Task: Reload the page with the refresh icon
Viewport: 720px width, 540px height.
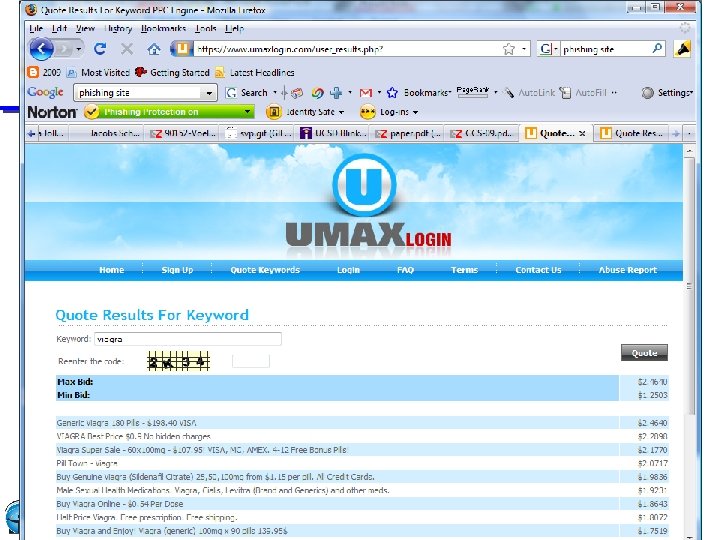Action: pyautogui.click(x=100, y=49)
